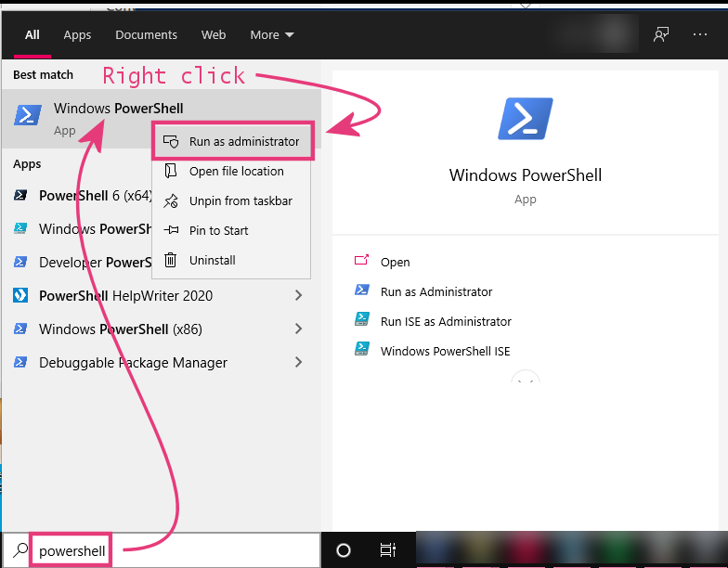Click the PowerShell 6 (x64) dark icon
The image size is (728, 568).
[x=20, y=195]
